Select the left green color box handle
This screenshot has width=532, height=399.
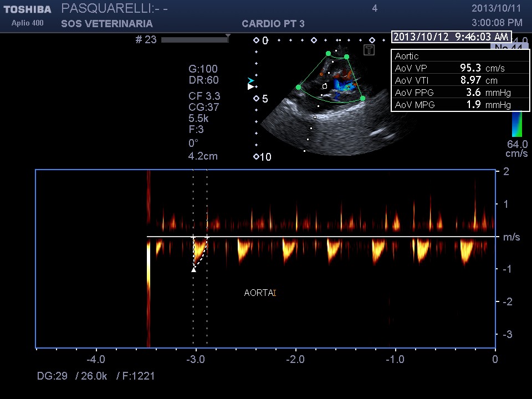[x=298, y=87]
